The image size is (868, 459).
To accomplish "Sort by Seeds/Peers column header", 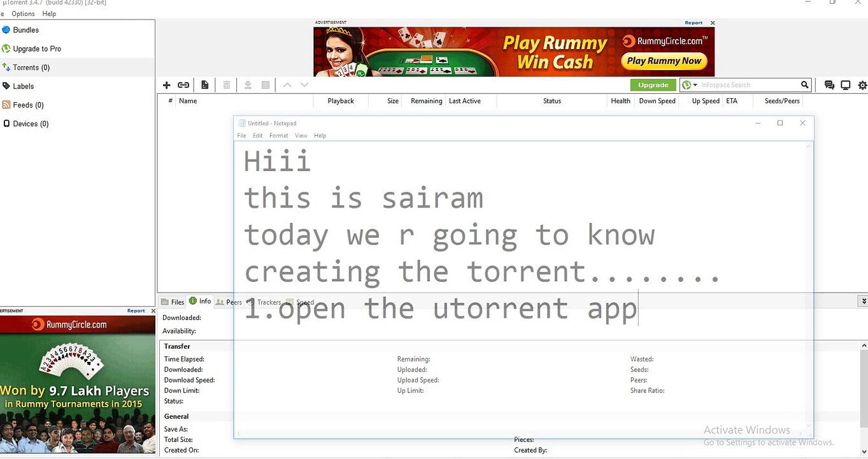I will [782, 101].
